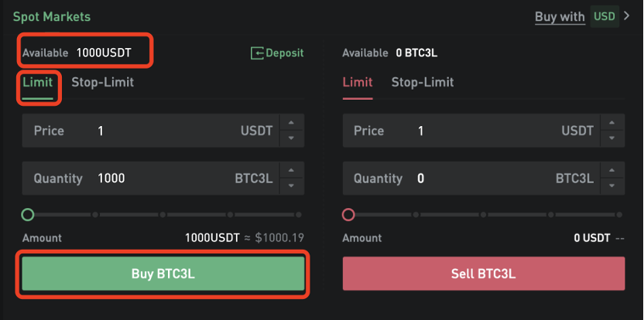Decrease buy Price with down arrow
Viewport: 644px width, 320px height.
(x=292, y=138)
